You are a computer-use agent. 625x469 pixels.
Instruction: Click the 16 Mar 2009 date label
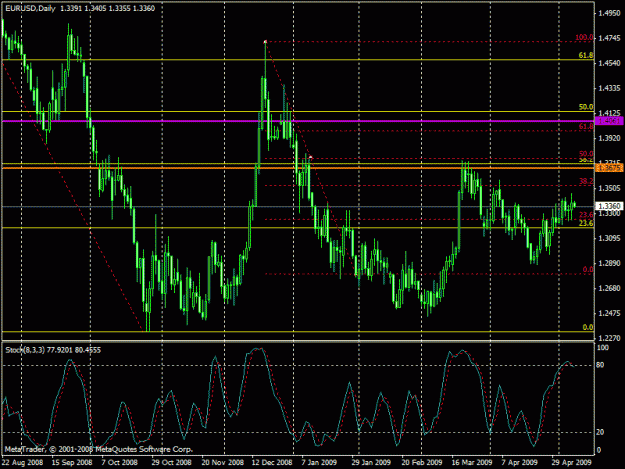click(x=472, y=462)
